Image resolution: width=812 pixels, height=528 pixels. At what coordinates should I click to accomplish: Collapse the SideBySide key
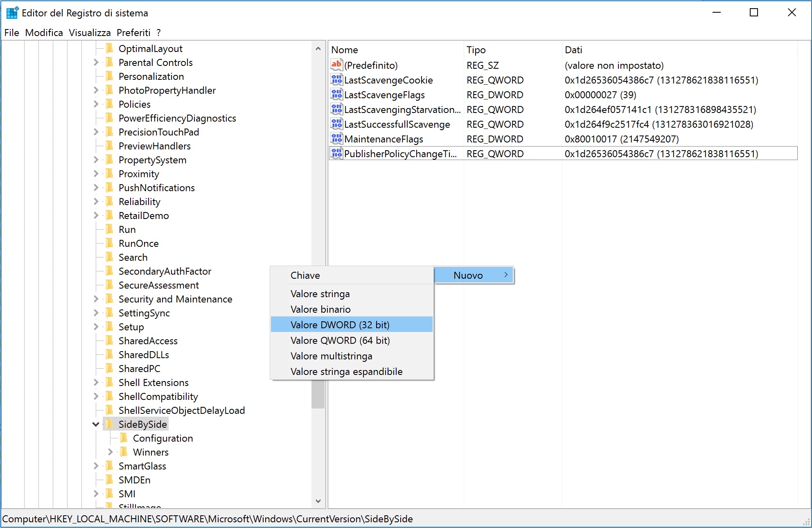(x=96, y=424)
